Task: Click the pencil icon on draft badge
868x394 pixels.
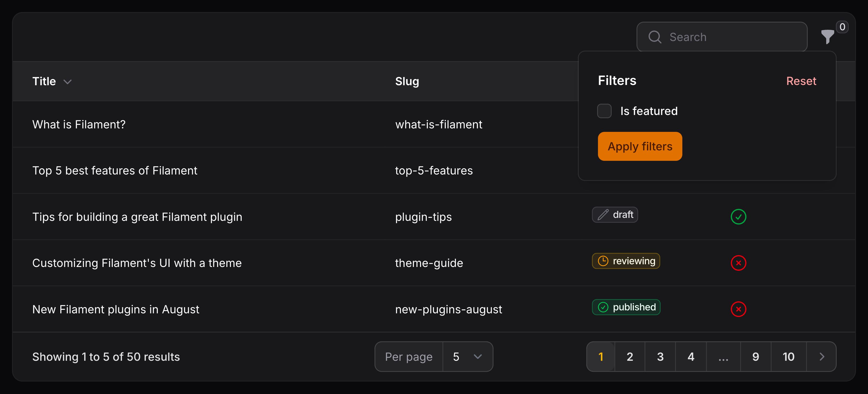Action: [603, 215]
